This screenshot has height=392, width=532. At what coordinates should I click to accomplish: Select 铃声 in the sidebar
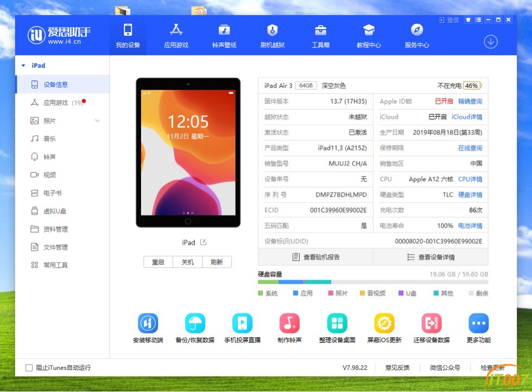click(x=63, y=157)
